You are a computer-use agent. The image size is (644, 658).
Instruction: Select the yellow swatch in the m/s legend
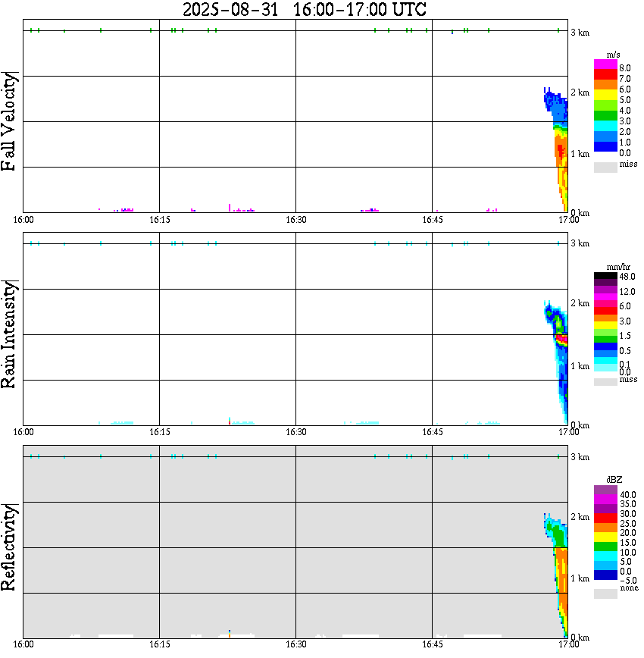coord(605,96)
